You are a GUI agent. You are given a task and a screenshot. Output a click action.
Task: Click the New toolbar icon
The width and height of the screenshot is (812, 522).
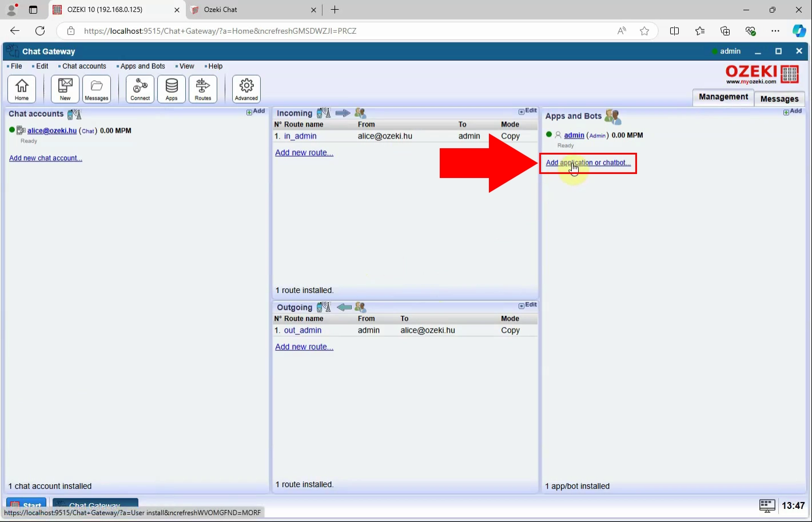pos(65,89)
